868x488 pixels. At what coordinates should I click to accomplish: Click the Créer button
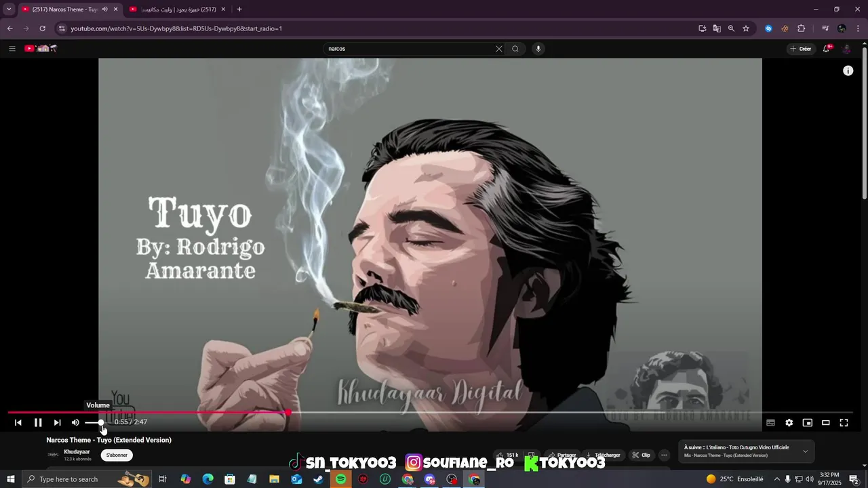pyautogui.click(x=801, y=49)
